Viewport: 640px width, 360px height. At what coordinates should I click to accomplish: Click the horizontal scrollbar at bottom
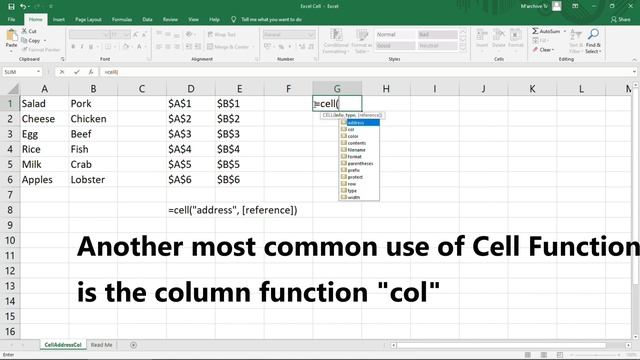point(501,345)
